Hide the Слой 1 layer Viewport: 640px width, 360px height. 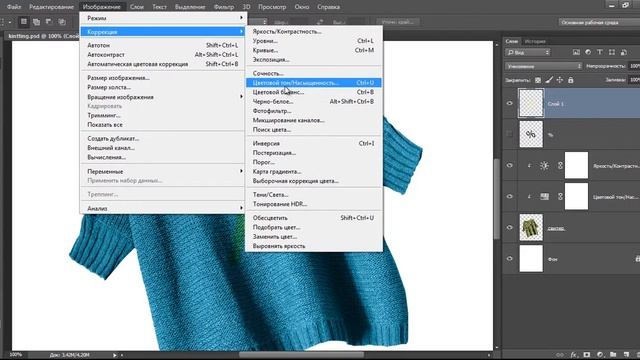pyautogui.click(x=509, y=103)
